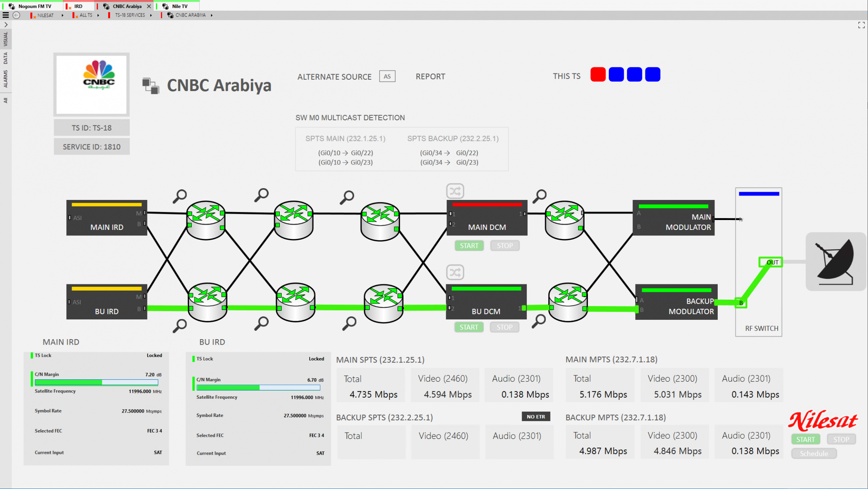Select the BU IRD device block
Screen dimensions: 868x489
[x=107, y=302]
